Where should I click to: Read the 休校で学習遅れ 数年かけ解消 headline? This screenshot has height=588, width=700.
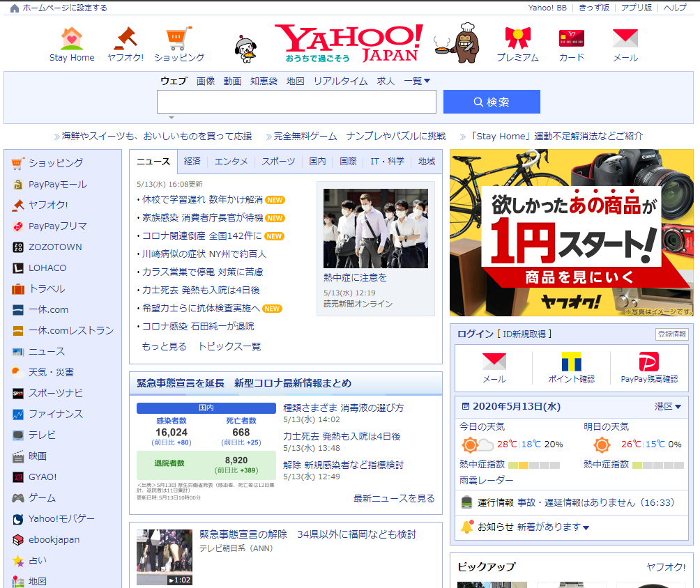pos(202,199)
